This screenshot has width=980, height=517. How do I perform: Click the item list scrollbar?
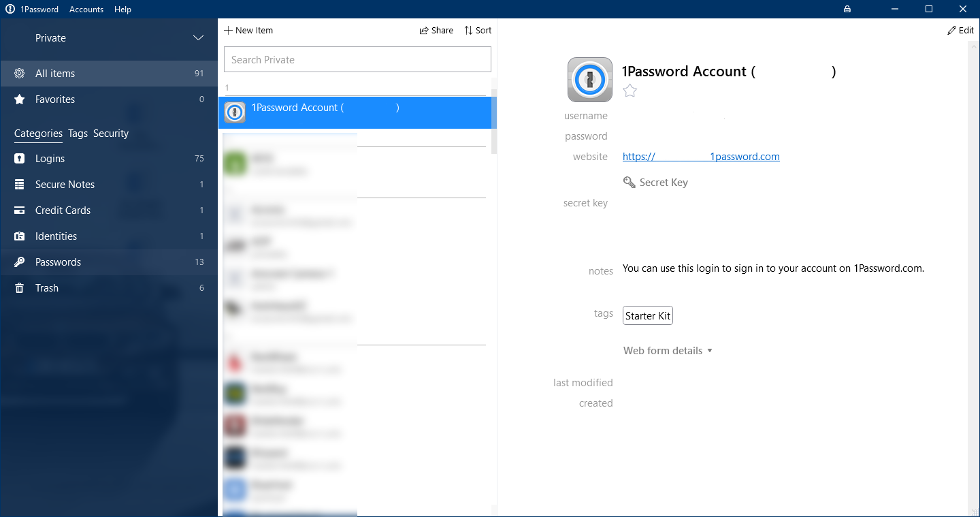point(494,123)
